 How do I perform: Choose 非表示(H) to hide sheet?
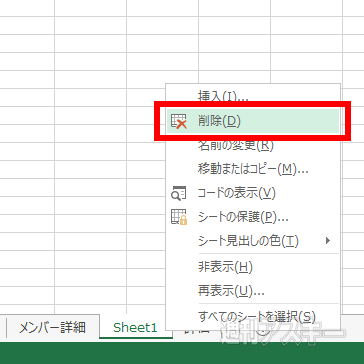[253, 267]
